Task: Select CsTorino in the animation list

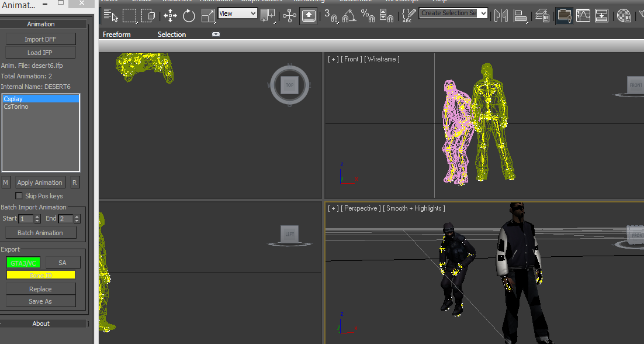Action: click(x=41, y=106)
